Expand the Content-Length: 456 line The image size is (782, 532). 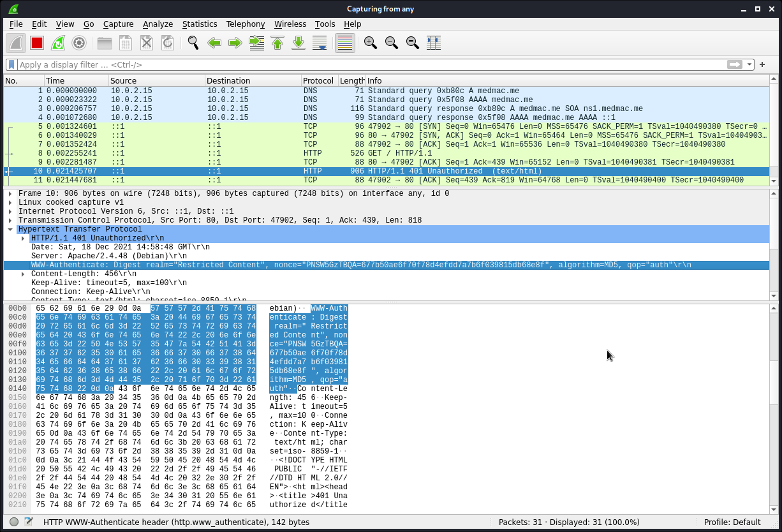coord(24,274)
